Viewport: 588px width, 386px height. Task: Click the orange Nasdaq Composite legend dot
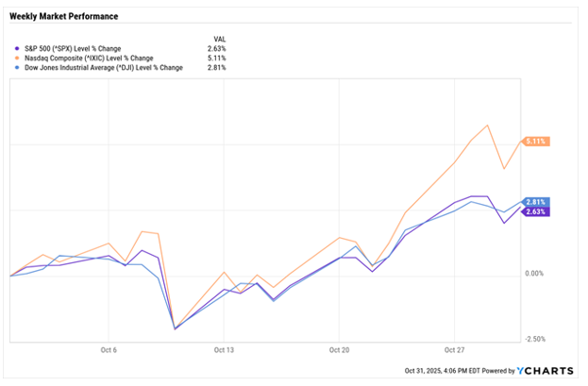pos(13,58)
